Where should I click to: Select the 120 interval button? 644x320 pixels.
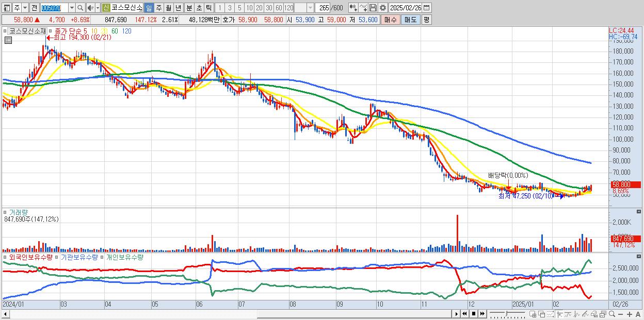[288, 8]
